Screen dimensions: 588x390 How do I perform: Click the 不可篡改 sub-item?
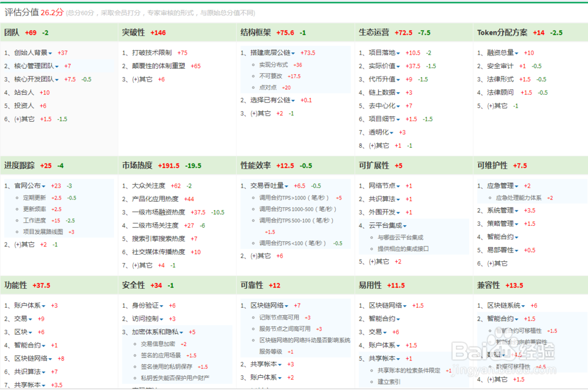click(270, 76)
